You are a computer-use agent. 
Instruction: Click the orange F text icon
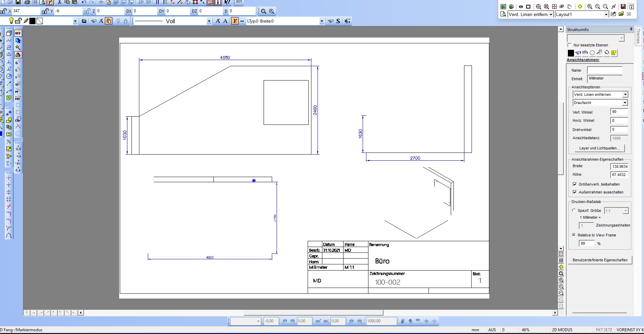(235, 21)
